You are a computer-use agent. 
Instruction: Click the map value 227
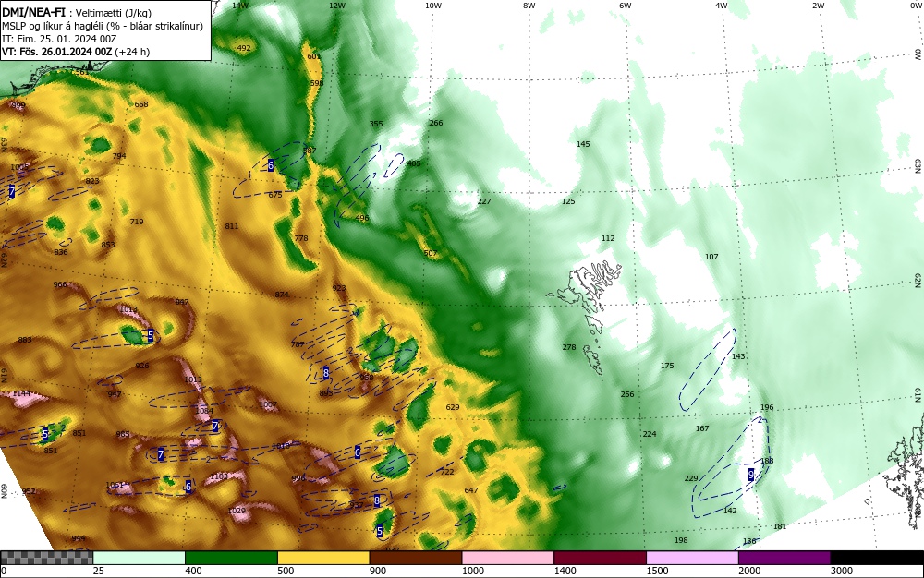tap(484, 201)
